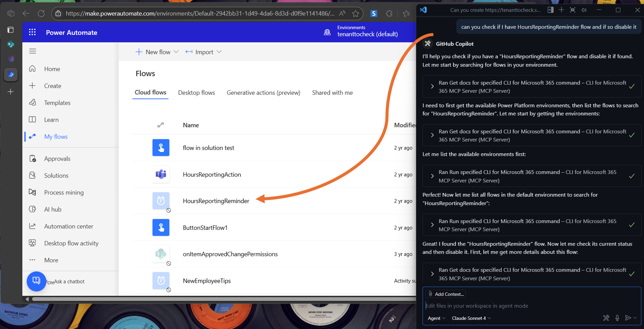This screenshot has width=644, height=329.
Task: Open the tools icon in Copilot input area
Action: [606, 318]
